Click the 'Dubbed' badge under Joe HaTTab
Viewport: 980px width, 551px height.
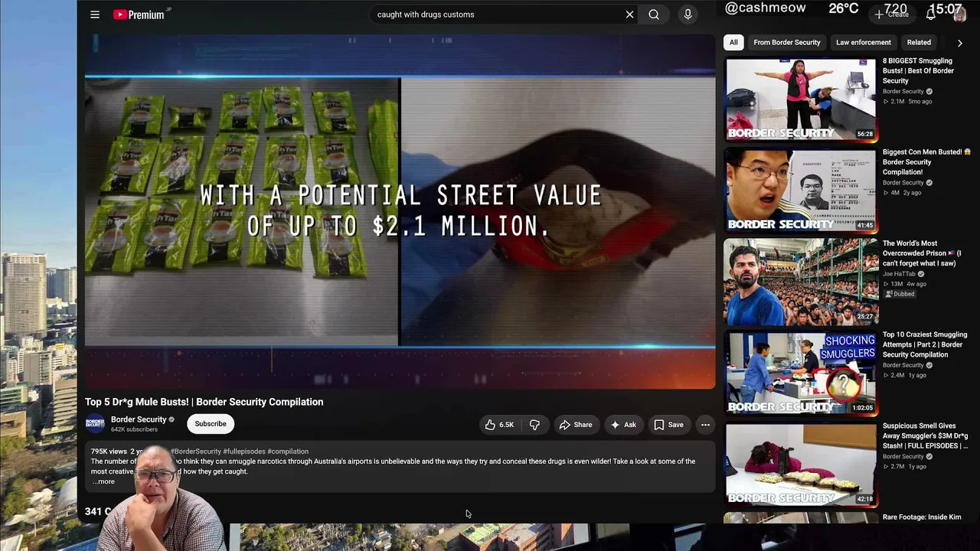(901, 294)
